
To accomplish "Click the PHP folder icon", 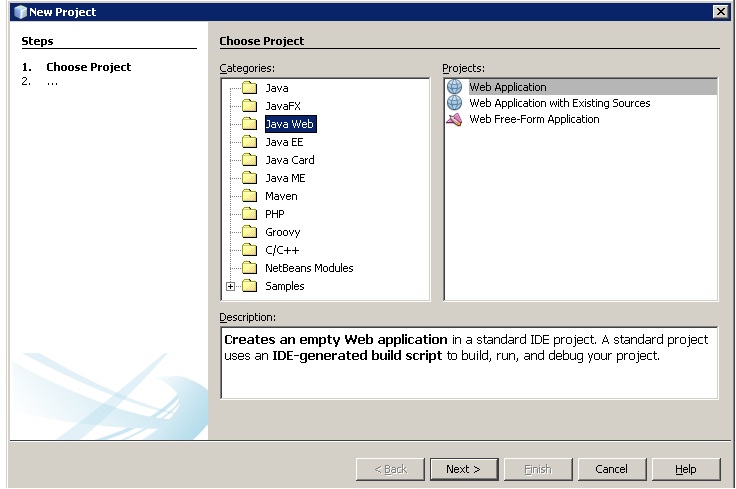I will pos(250,214).
